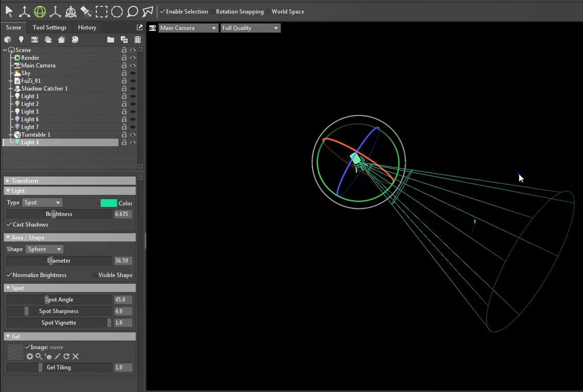Activate the translate (move) gizmo tool
The image size is (583, 392).
pyautogui.click(x=24, y=11)
